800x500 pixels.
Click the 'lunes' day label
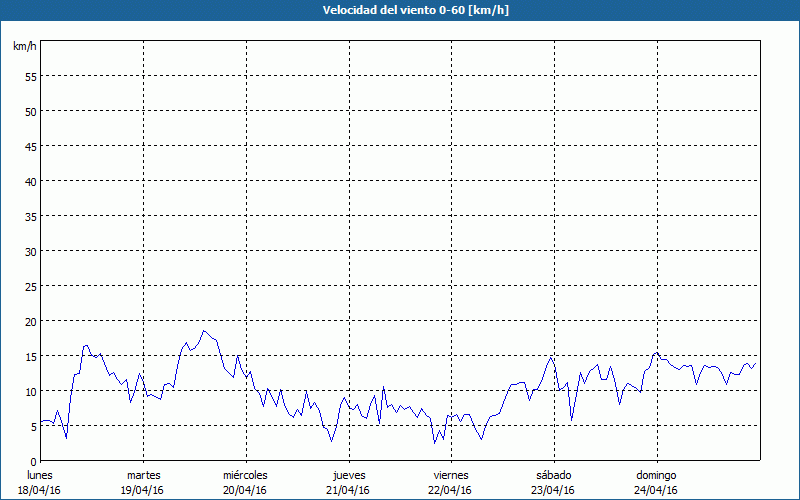pos(39,475)
